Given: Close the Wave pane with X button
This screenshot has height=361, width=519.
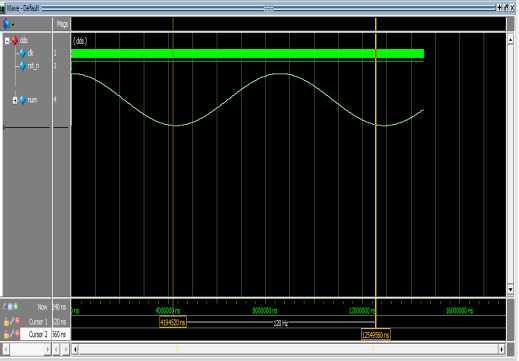Looking at the screenshot, I should [513, 7].
